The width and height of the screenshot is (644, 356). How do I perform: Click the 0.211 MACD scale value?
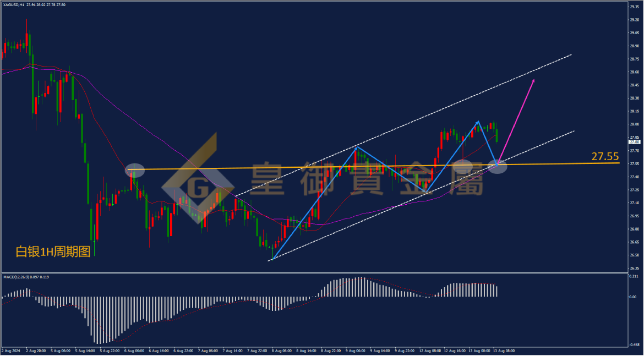[635, 277]
